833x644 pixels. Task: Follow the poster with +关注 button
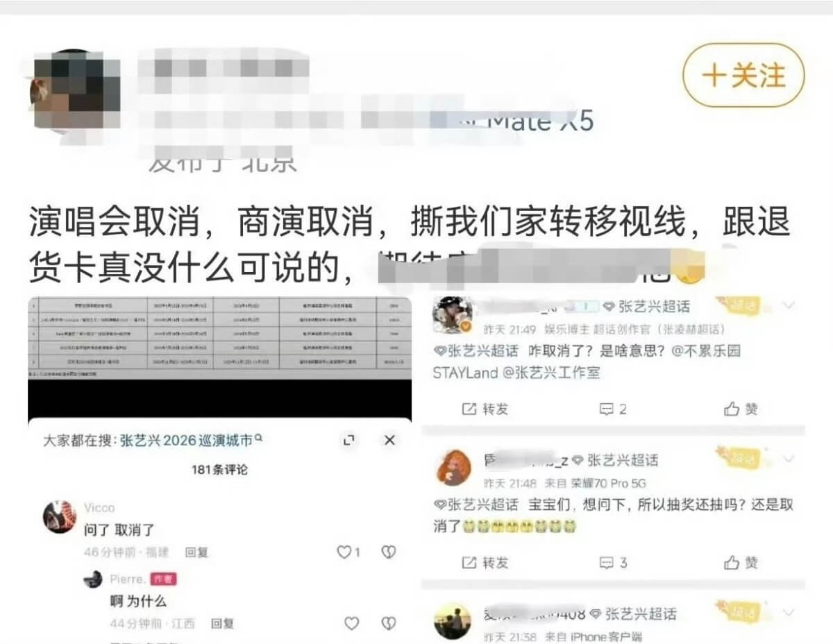743,75
